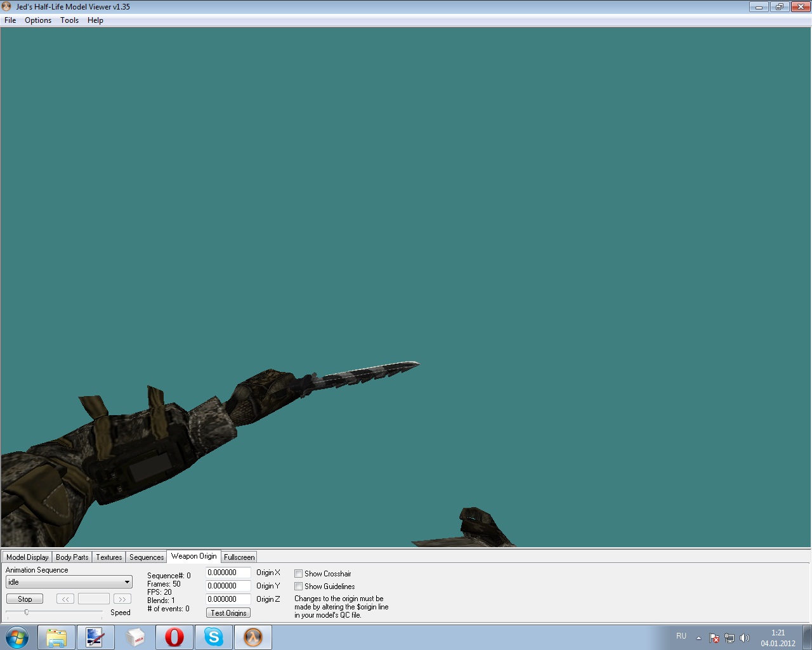Open the network connection tray icon
The height and width of the screenshot is (650, 812).
(x=730, y=638)
